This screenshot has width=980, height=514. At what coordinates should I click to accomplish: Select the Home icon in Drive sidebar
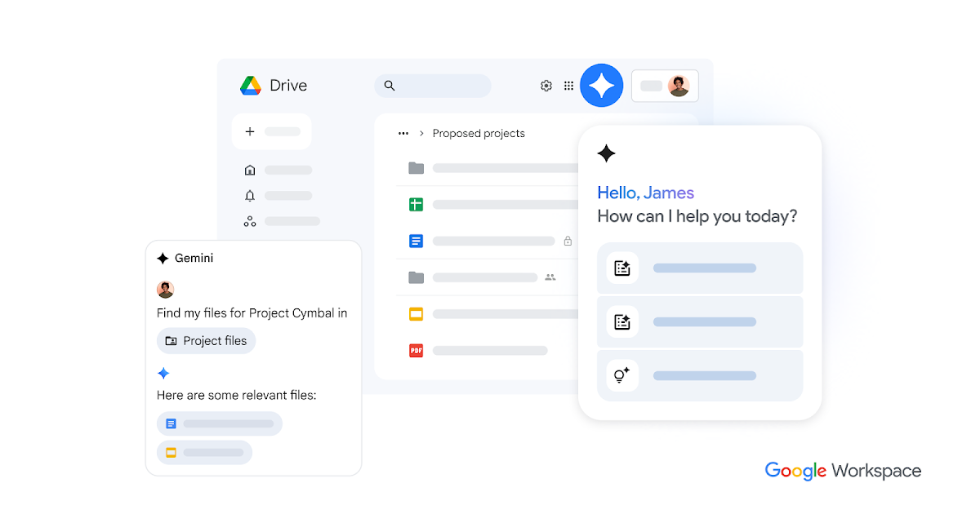click(x=250, y=171)
